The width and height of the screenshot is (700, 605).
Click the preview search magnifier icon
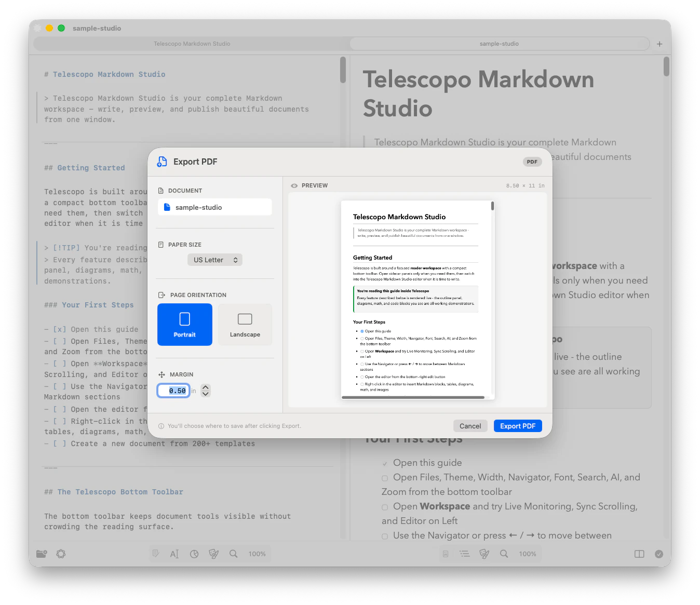[x=504, y=554]
